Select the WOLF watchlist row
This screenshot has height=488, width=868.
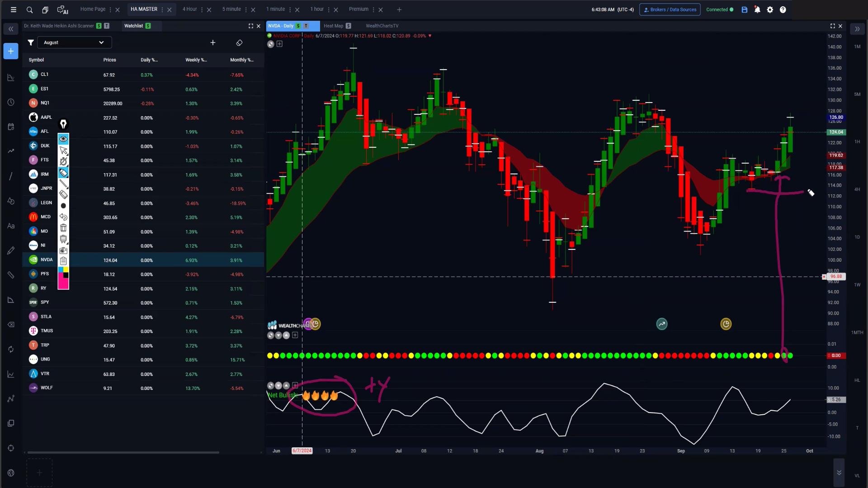pos(143,388)
